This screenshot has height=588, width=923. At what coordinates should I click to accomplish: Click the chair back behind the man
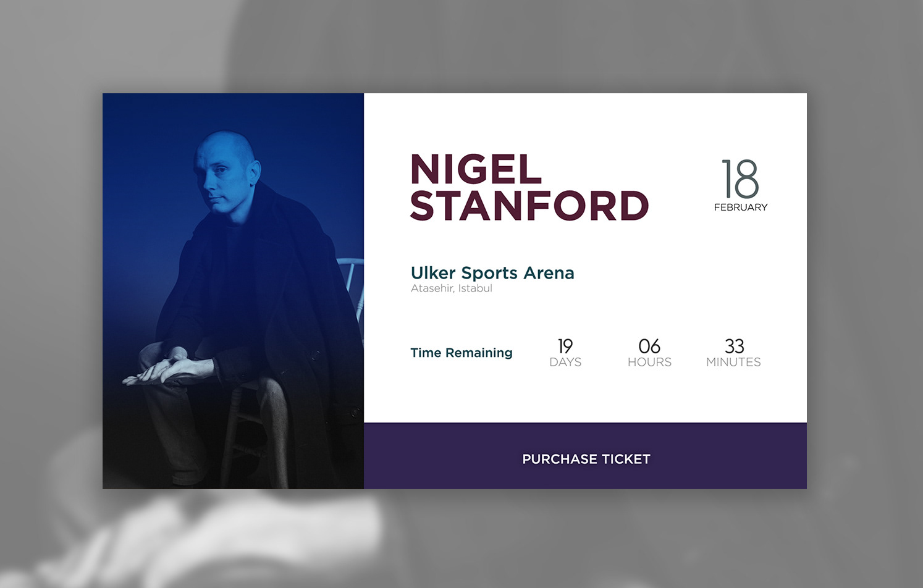(352, 278)
